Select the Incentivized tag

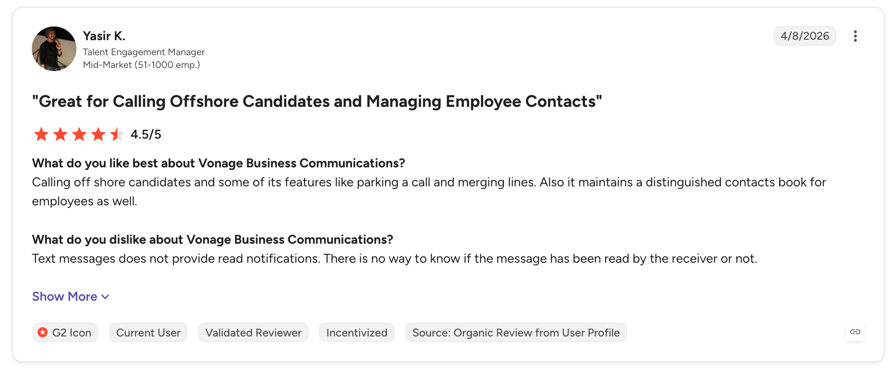click(x=357, y=332)
